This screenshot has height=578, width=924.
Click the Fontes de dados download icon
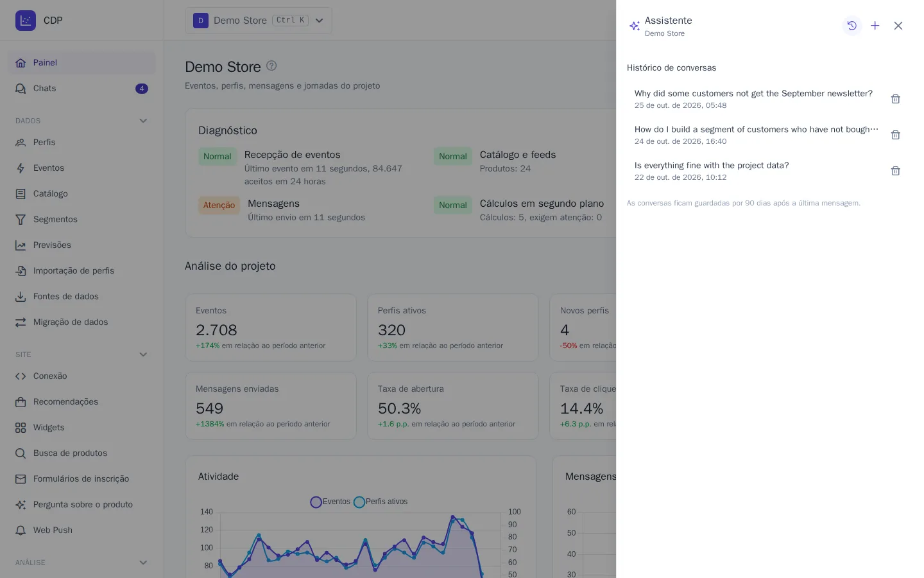[21, 296]
